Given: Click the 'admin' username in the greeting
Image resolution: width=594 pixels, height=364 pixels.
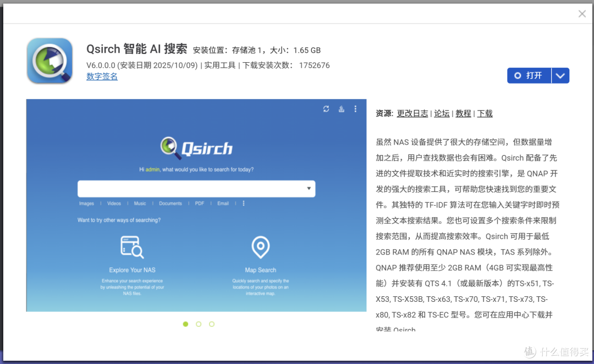Looking at the screenshot, I should [152, 169].
